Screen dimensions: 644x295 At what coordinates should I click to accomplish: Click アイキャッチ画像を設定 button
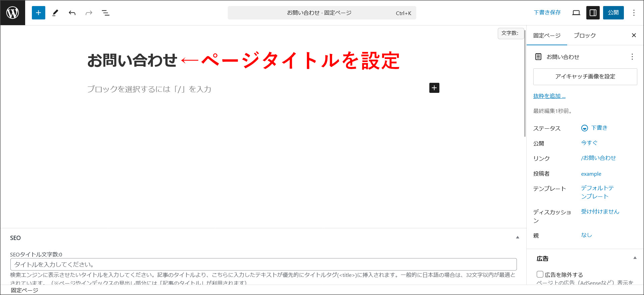coord(585,77)
